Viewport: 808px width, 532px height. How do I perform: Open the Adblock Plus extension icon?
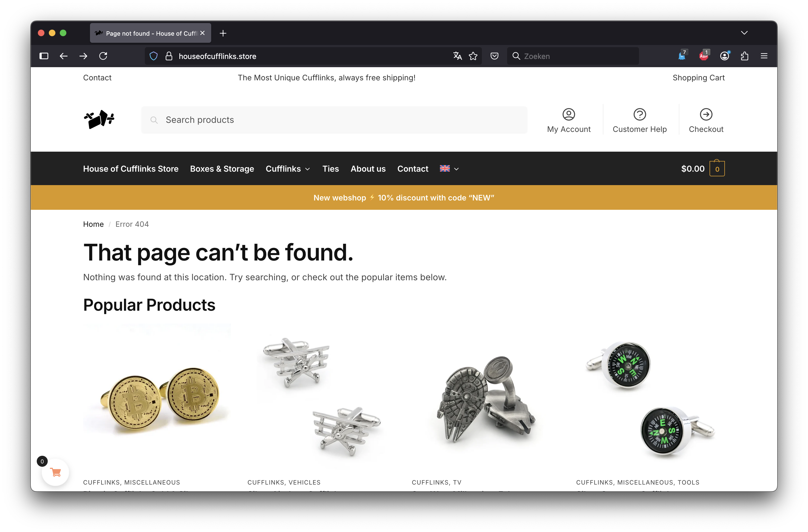tap(704, 56)
